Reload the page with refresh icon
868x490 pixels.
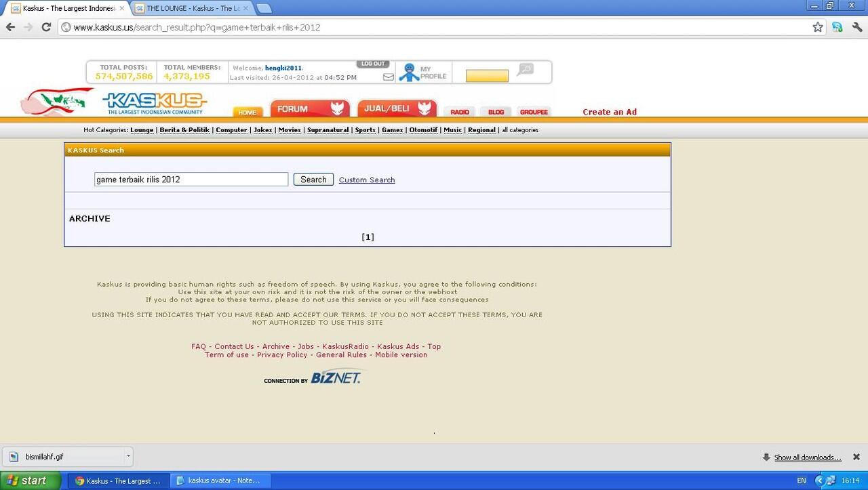pyautogui.click(x=46, y=27)
